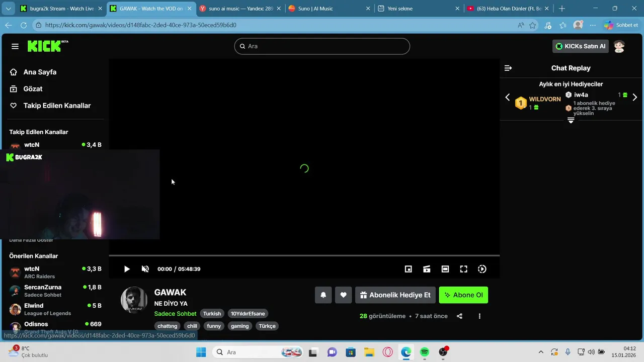The image size is (644, 362).
Task: Toggle notification bell for GAWAK
Action: tap(324, 295)
